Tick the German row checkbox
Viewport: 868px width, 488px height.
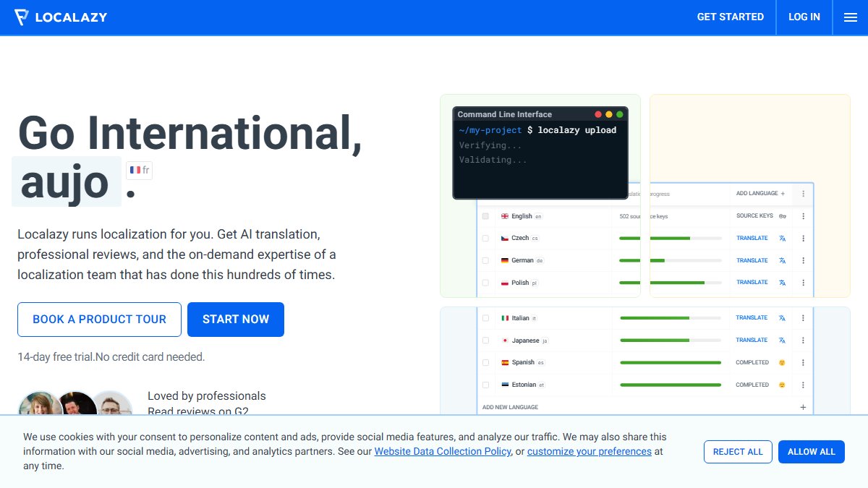(x=485, y=260)
